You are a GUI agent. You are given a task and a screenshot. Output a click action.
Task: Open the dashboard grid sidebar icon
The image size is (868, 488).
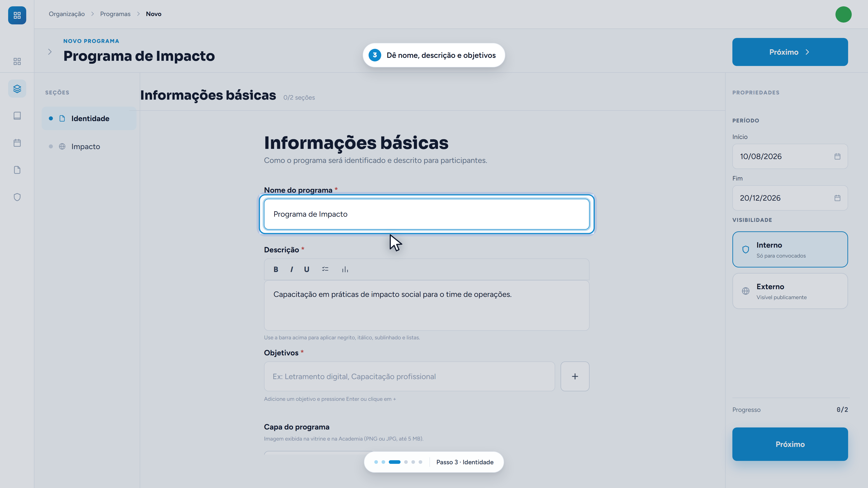17,61
